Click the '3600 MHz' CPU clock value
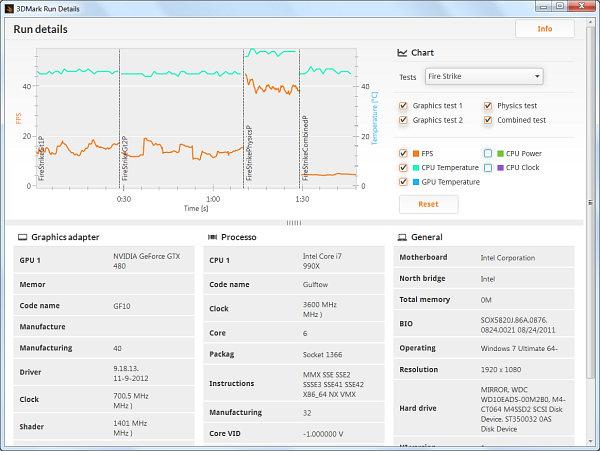Image resolution: width=600 pixels, height=451 pixels. coord(320,304)
